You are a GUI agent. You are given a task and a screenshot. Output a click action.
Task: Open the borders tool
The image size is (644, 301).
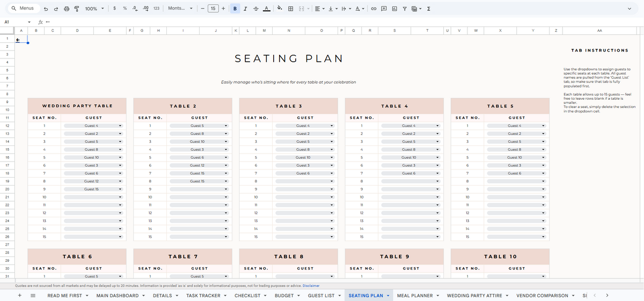(290, 9)
